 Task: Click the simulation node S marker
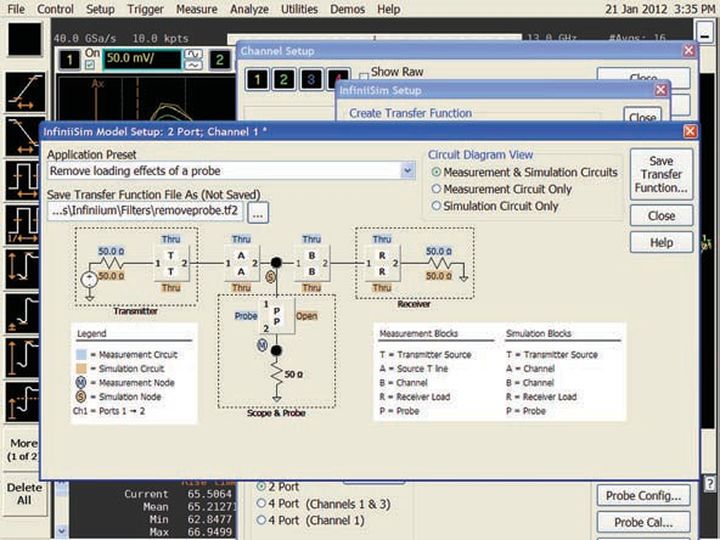(270, 276)
